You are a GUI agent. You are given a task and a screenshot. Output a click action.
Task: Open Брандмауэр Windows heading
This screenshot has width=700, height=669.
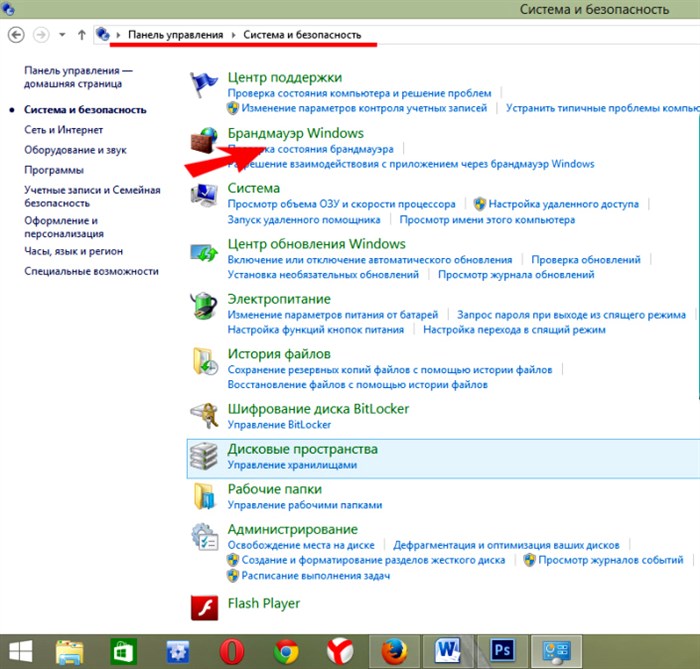pyautogui.click(x=296, y=133)
